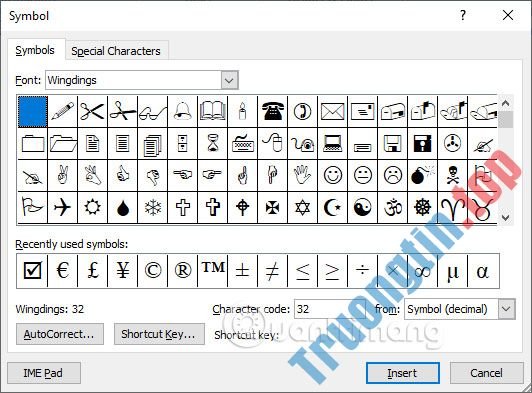Screen dimensions: 532x393
Task: Select the division sign recent symbol
Action: 363,271
